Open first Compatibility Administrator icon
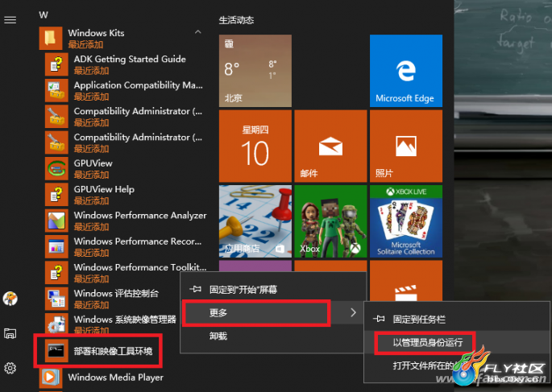The image size is (552, 392). 56,117
